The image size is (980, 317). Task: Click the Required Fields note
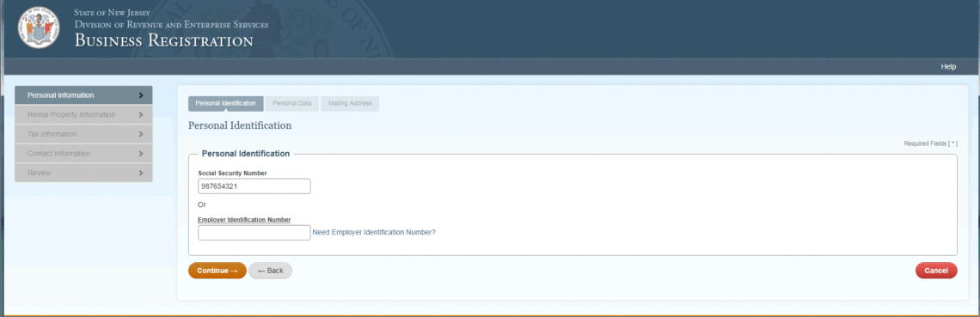[x=931, y=143]
